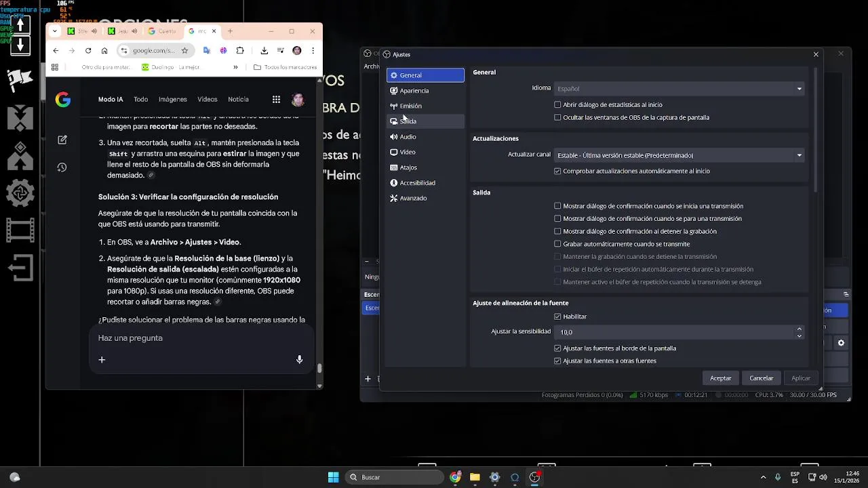Image resolution: width=868 pixels, height=488 pixels.
Task: Switch to Todo search tab
Action: 140,100
